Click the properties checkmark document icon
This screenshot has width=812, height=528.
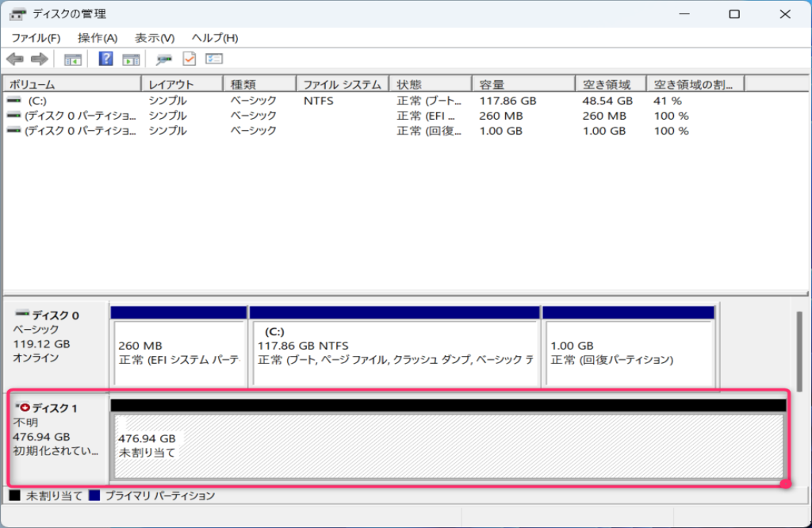click(x=190, y=59)
